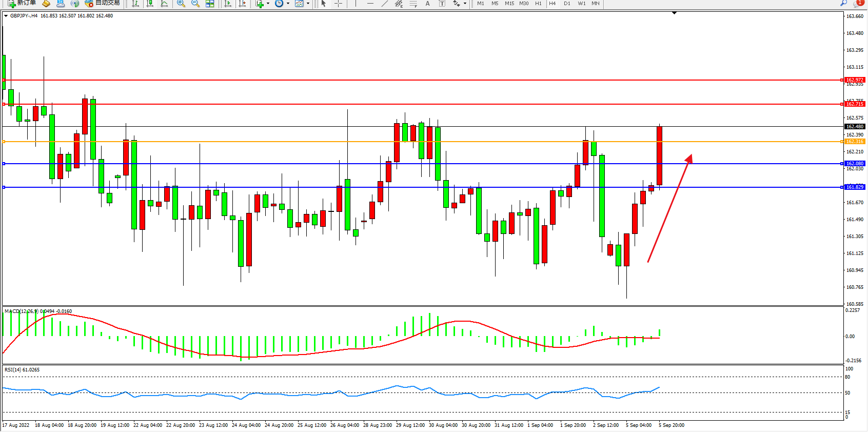Switch chart to candlestick mode
The image size is (868, 432).
(x=150, y=3)
